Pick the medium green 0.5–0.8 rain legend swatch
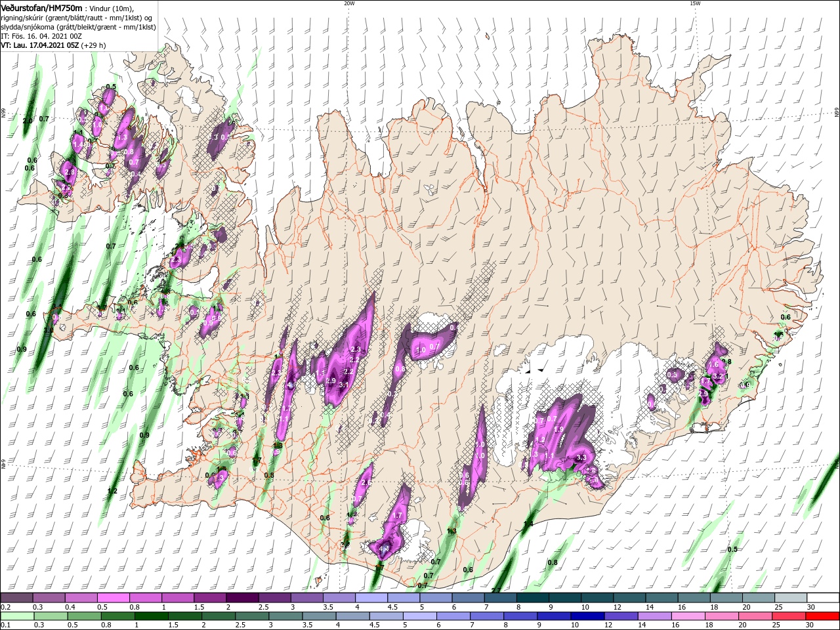This screenshot has width=840, height=630. 84,616
